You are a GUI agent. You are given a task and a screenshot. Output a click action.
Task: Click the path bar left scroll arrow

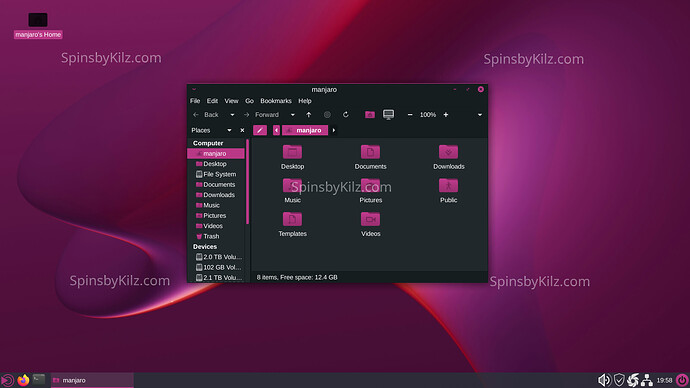(x=276, y=130)
